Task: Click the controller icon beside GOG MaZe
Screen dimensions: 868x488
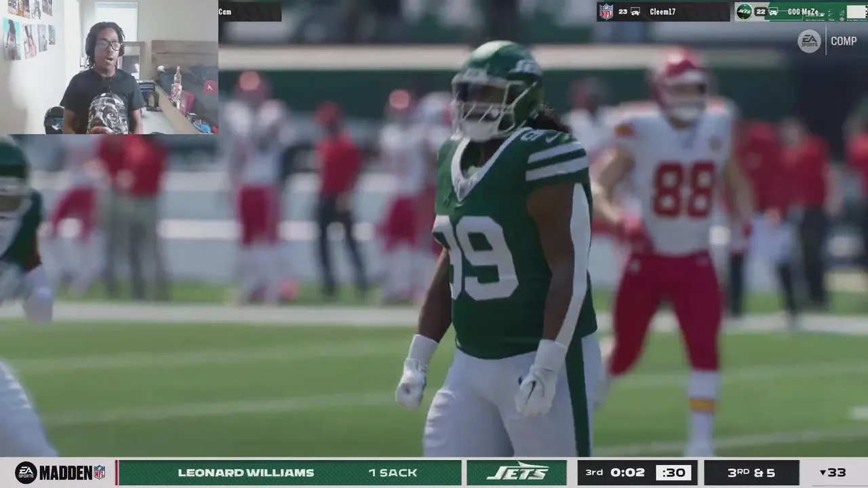Action: (772, 12)
